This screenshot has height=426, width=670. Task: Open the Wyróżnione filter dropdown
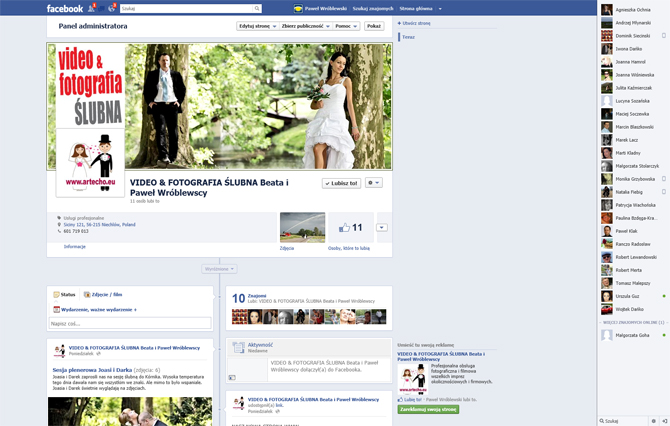click(x=219, y=269)
